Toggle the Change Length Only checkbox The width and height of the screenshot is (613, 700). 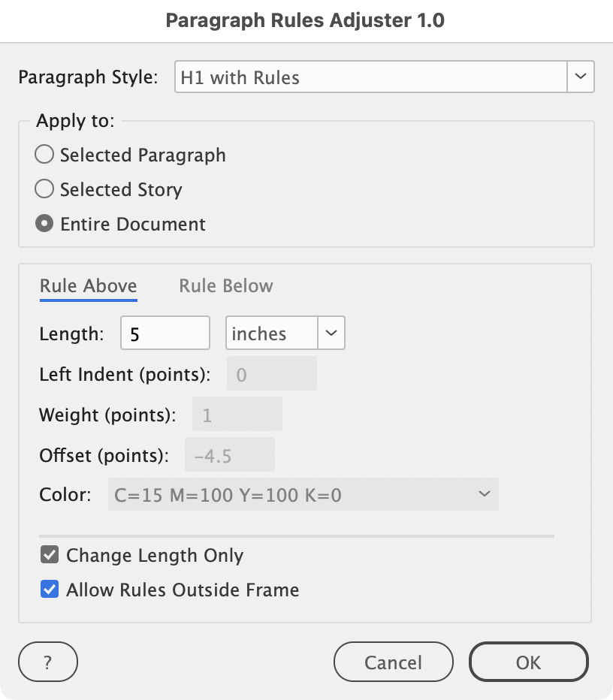tap(50, 556)
